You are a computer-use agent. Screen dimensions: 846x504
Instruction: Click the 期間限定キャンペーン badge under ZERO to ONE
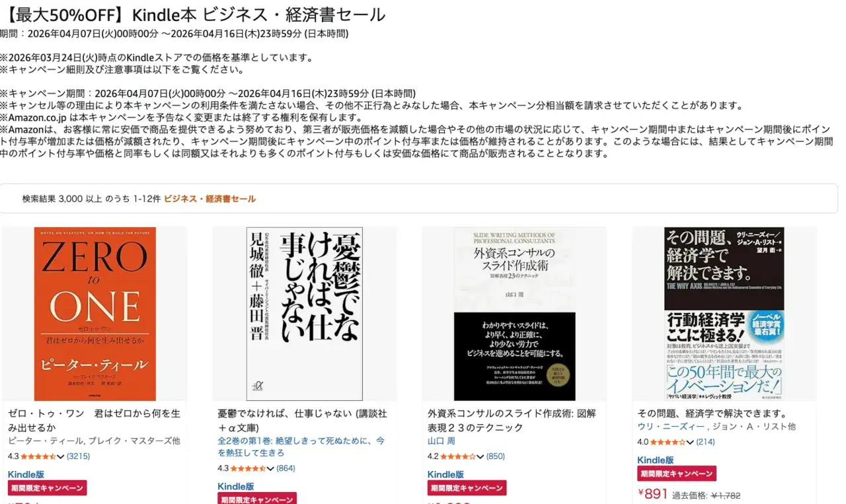[x=48, y=488]
